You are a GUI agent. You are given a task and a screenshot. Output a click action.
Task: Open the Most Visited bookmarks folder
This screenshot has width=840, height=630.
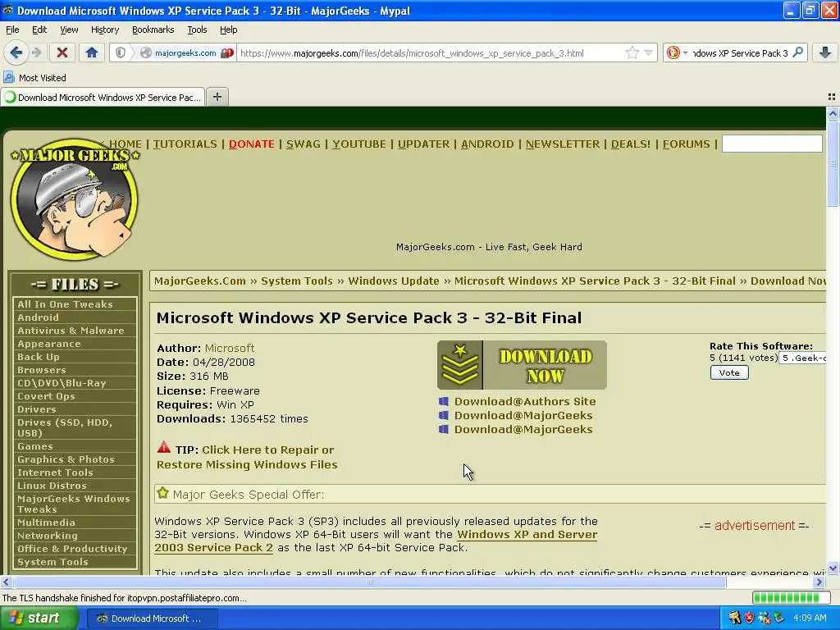[x=35, y=78]
